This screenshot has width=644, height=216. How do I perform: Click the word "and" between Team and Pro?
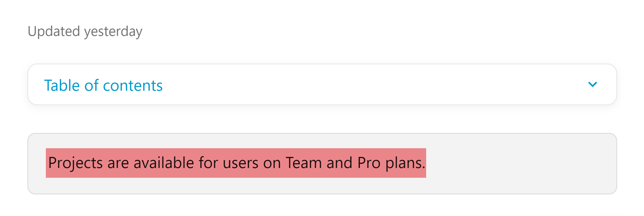click(340, 163)
